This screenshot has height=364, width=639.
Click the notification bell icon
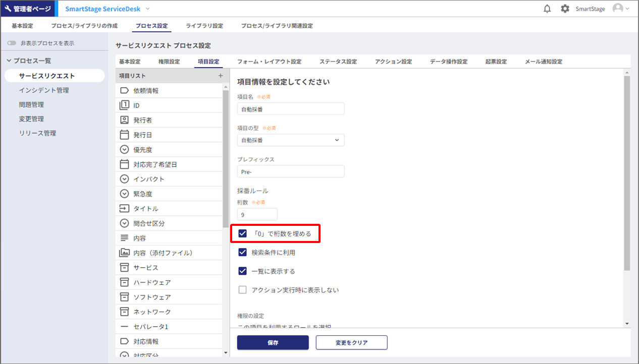coord(547,9)
